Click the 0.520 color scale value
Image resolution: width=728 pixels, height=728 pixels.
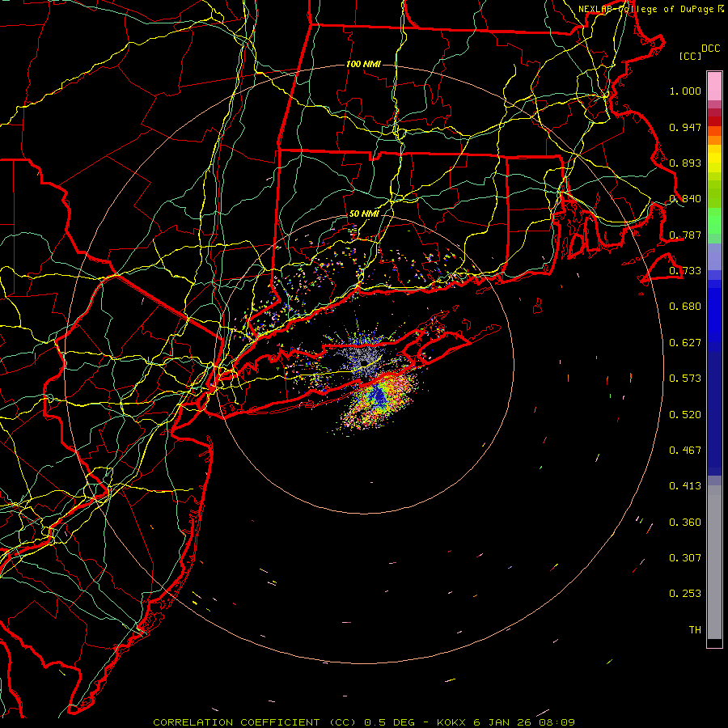685,415
